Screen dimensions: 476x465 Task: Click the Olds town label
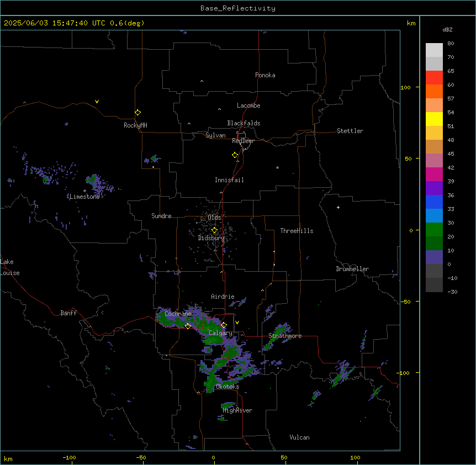[214, 218]
